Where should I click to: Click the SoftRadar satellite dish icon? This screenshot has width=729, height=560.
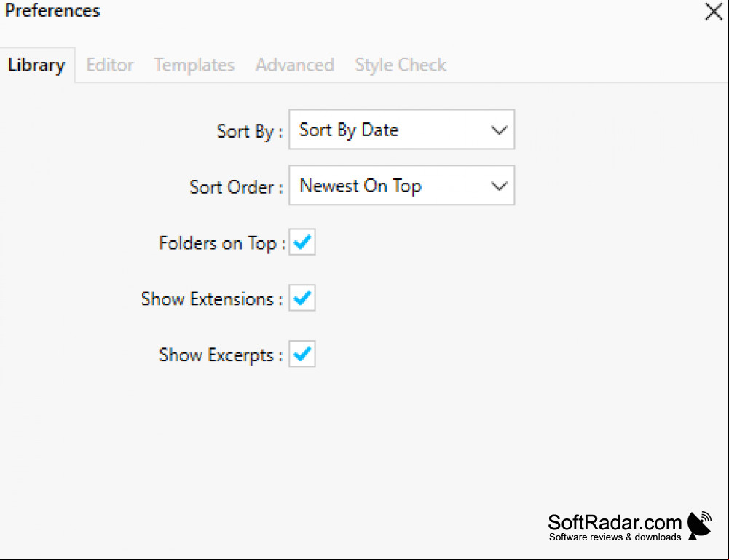[700, 526]
